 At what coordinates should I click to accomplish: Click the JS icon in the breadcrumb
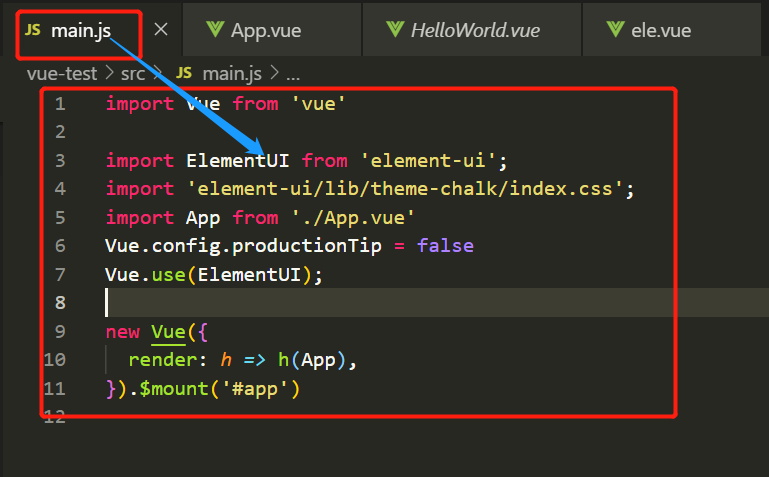(x=184, y=73)
